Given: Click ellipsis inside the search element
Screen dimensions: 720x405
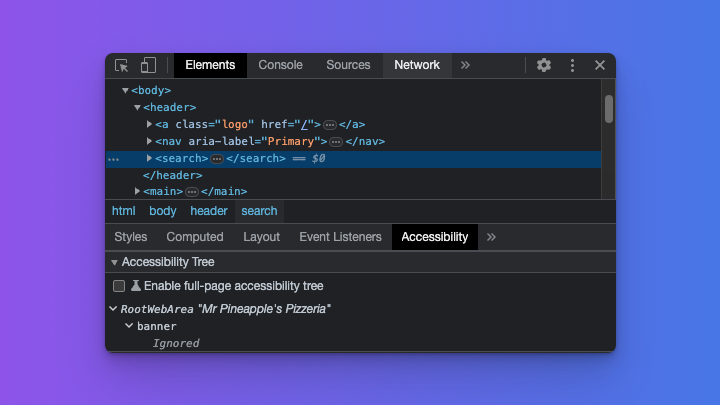Looking at the screenshot, I should click(x=217, y=158).
